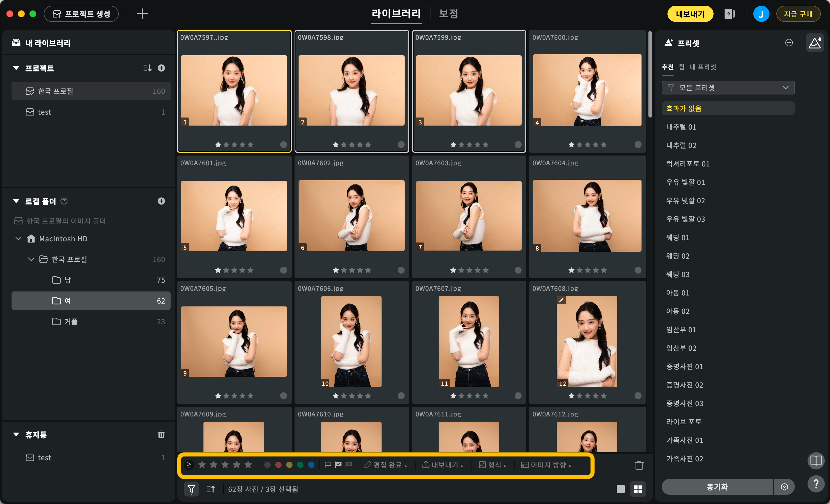
Task: Open the sort order icon in status bar
Action: [211, 489]
